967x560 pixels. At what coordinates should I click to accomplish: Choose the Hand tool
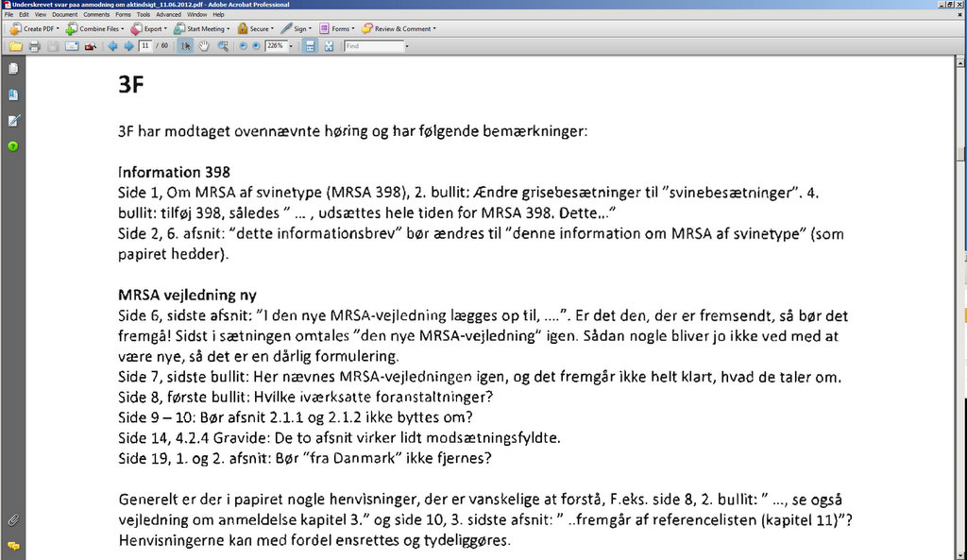click(204, 46)
